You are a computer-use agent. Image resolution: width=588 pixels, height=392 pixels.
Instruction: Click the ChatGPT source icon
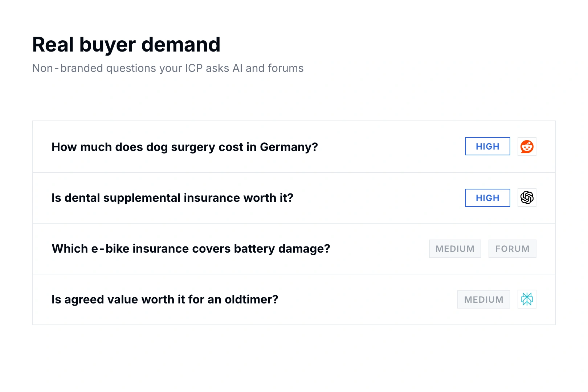click(527, 197)
